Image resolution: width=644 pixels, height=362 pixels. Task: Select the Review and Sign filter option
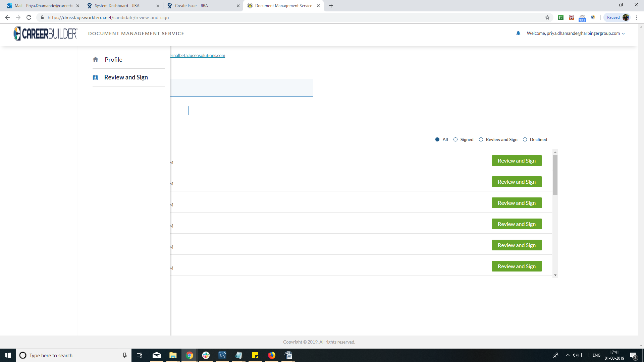tap(481, 139)
